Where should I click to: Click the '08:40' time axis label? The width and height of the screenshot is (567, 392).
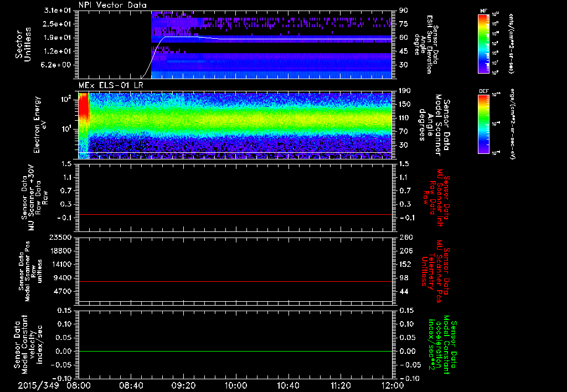(131, 385)
